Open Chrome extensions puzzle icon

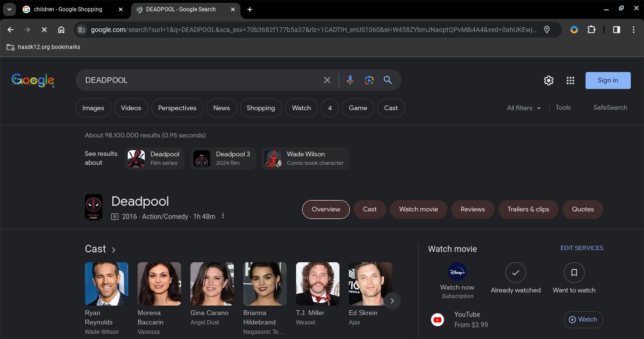tap(591, 30)
